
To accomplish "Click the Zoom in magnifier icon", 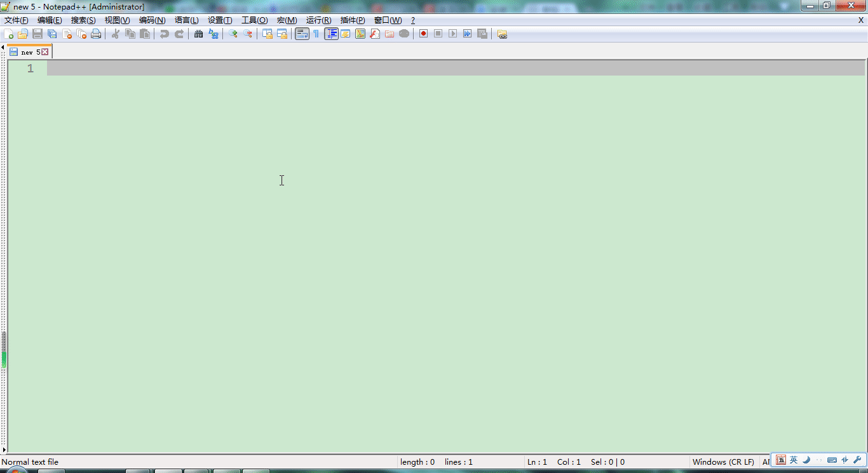I will pos(233,34).
